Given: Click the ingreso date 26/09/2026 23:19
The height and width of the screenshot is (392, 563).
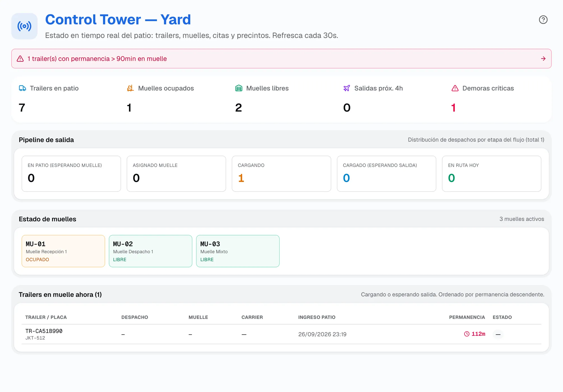Looking at the screenshot, I should pos(322,334).
